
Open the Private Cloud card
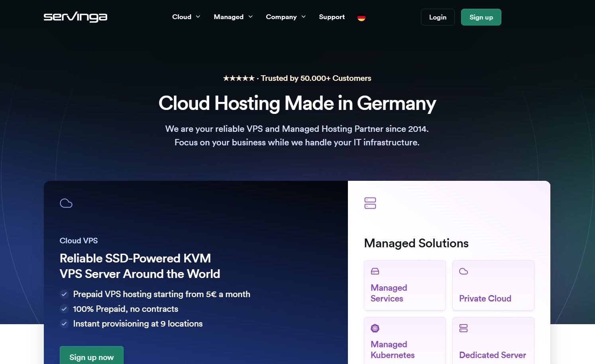pos(493,285)
